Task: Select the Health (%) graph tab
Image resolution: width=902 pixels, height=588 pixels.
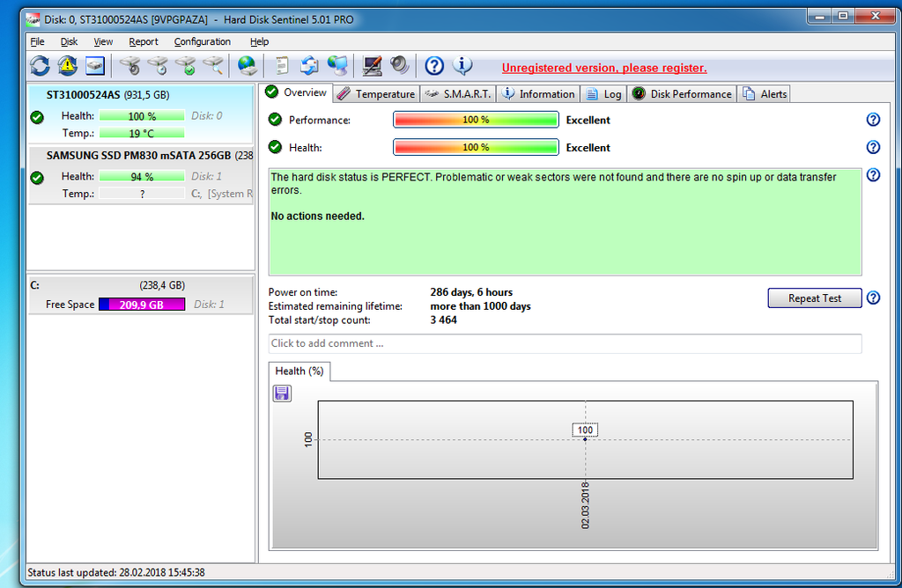Action: click(299, 371)
